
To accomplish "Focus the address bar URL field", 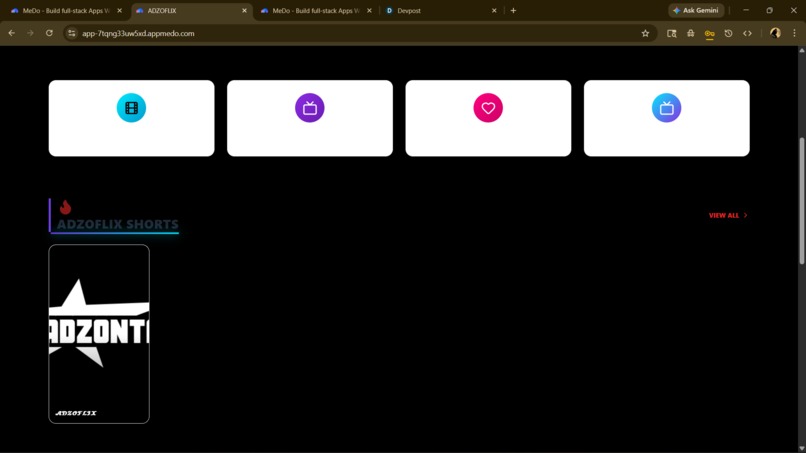I will [360, 33].
